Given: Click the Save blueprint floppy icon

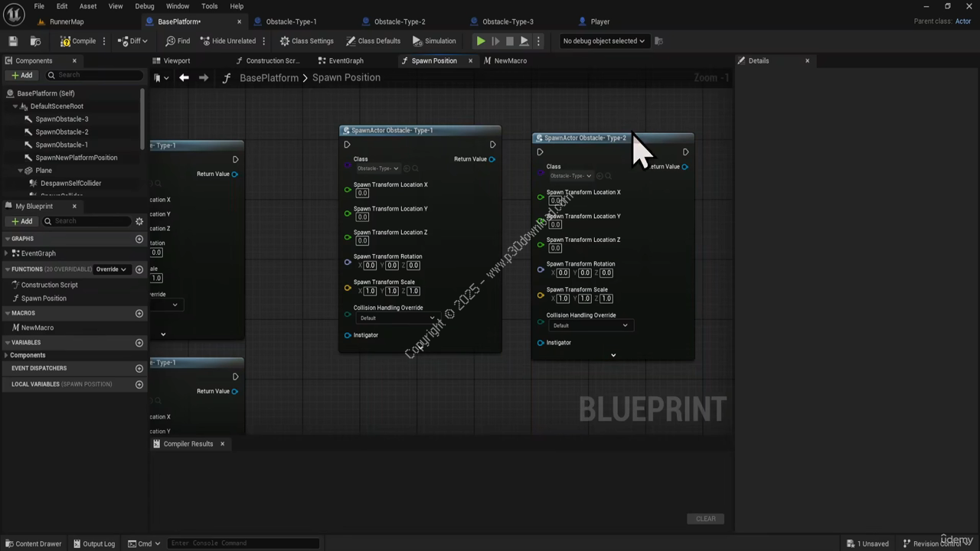Looking at the screenshot, I should click(13, 41).
